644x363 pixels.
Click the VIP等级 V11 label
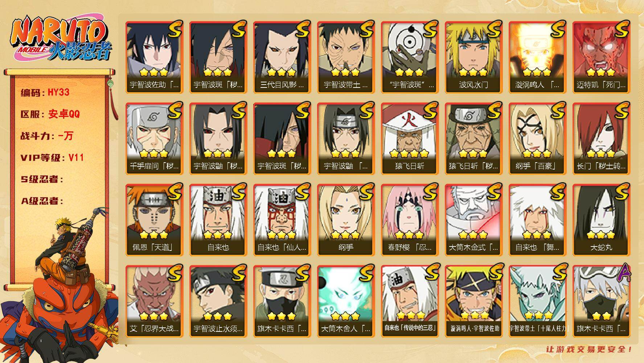coord(52,158)
